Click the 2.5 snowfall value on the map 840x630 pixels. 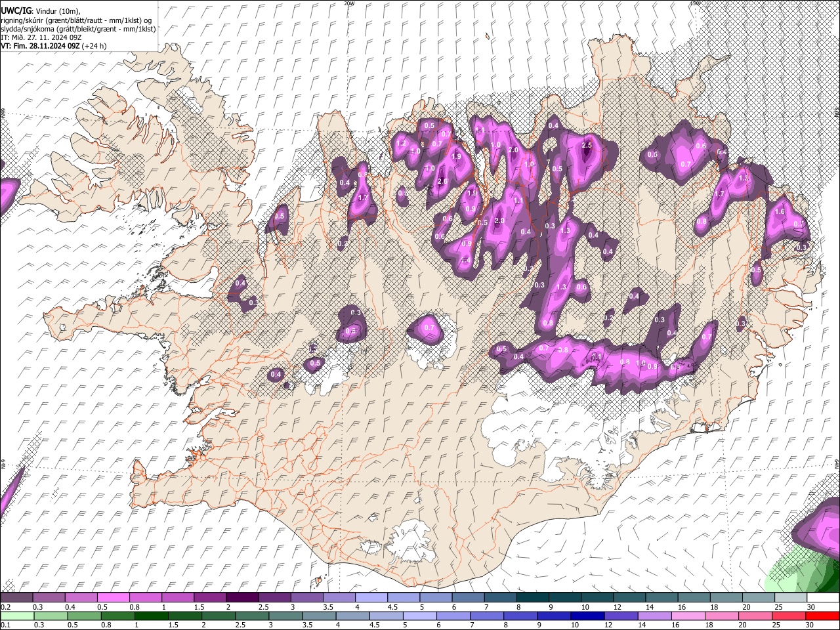point(587,145)
